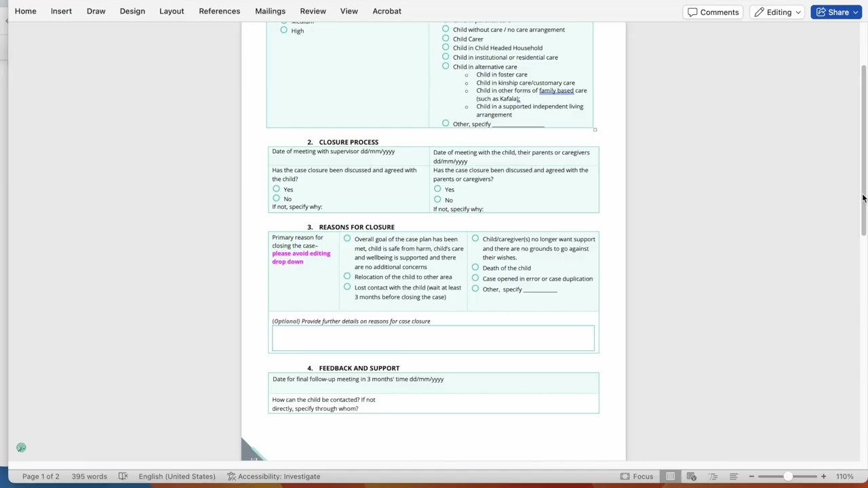This screenshot has height=488, width=868.
Task: Switch to the Review tab
Action: click(313, 11)
